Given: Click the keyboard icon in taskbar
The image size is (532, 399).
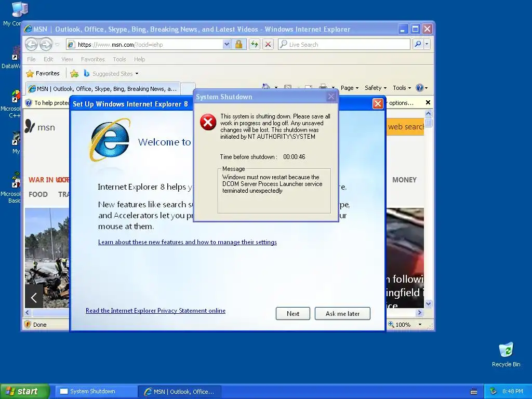Looking at the screenshot, I should 474,392.
